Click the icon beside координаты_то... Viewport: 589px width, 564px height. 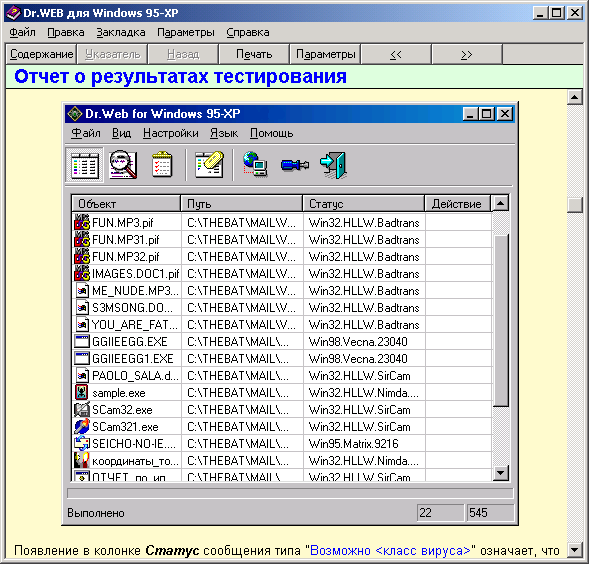[82, 460]
